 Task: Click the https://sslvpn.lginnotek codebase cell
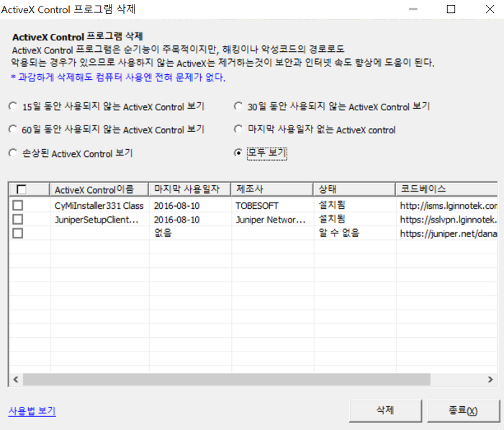[449, 220]
